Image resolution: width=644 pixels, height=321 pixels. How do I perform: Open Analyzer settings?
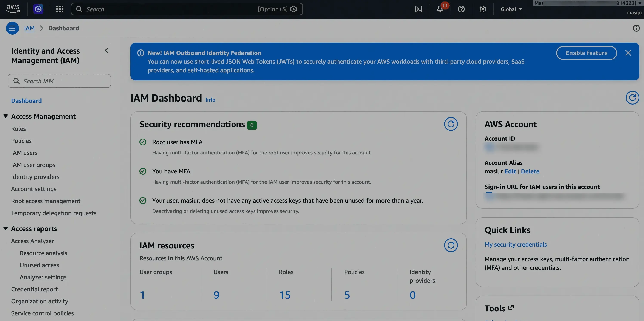click(x=43, y=277)
